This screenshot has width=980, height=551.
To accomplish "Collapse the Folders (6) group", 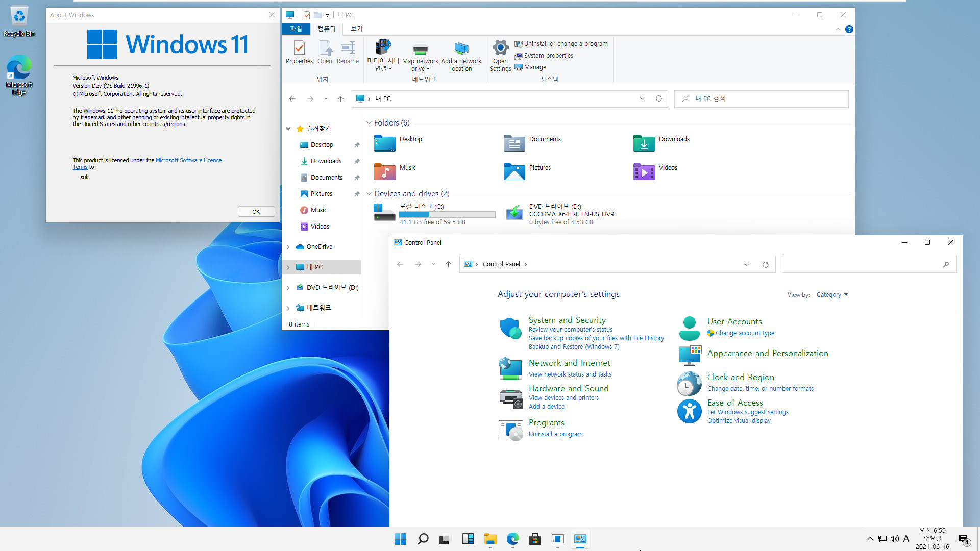I will (x=369, y=123).
